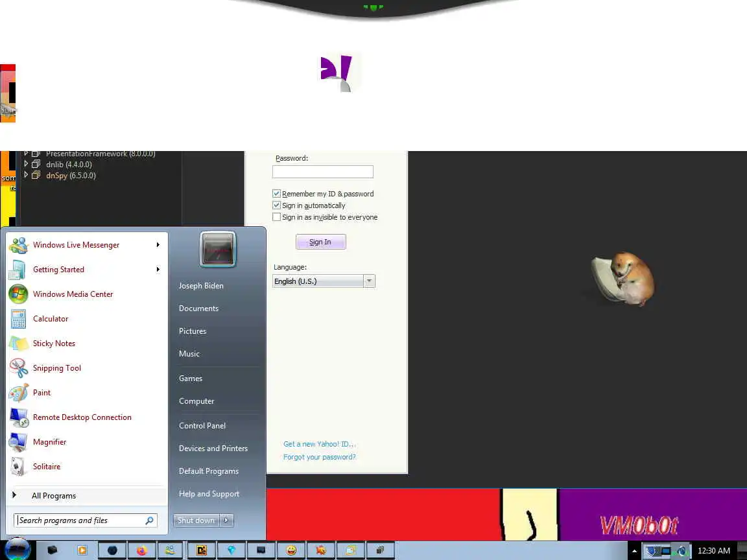Screen dimensions: 747x560
Task: Open the dark round taskbar button left of Firefox
Action: click(x=112, y=550)
